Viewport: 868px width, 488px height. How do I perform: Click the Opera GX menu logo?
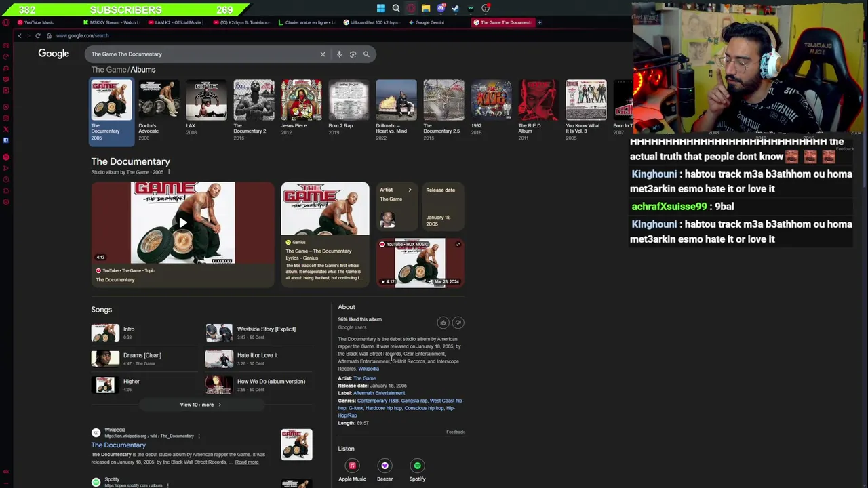tap(6, 22)
